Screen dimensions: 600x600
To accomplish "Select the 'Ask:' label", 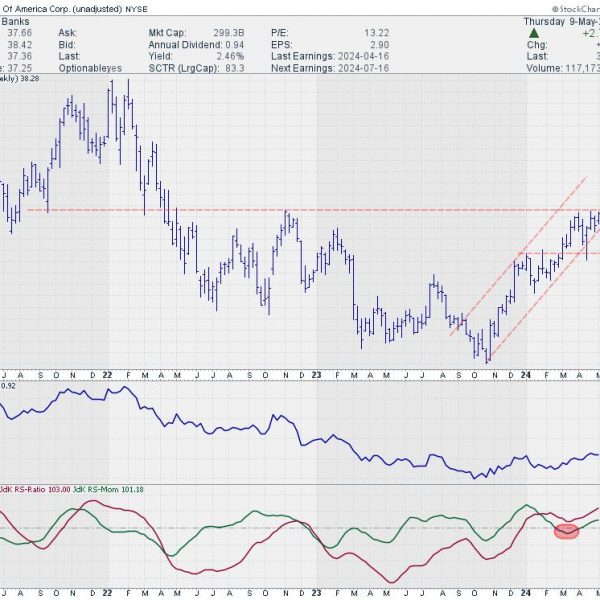I will 68,33.
